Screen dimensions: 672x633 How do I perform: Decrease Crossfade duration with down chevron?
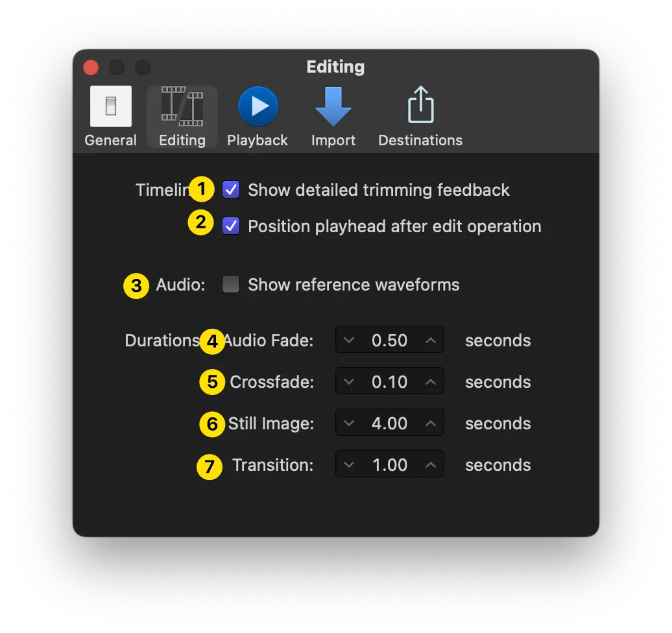(349, 382)
